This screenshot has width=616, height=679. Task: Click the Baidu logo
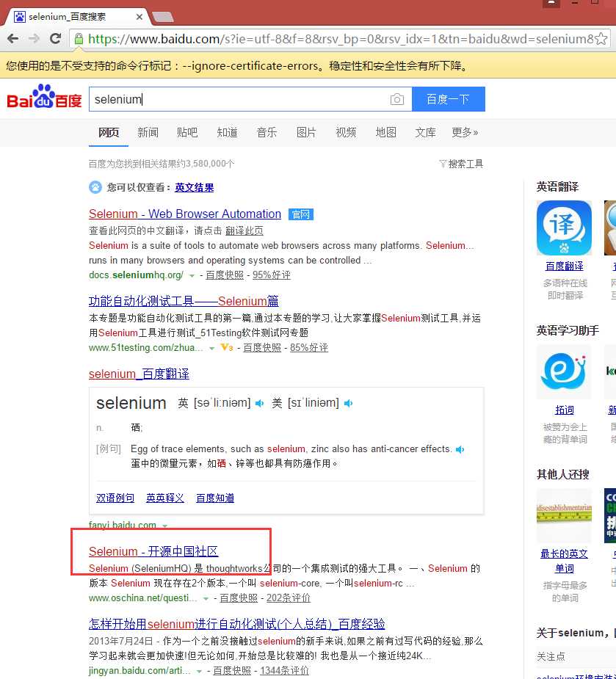(x=44, y=97)
